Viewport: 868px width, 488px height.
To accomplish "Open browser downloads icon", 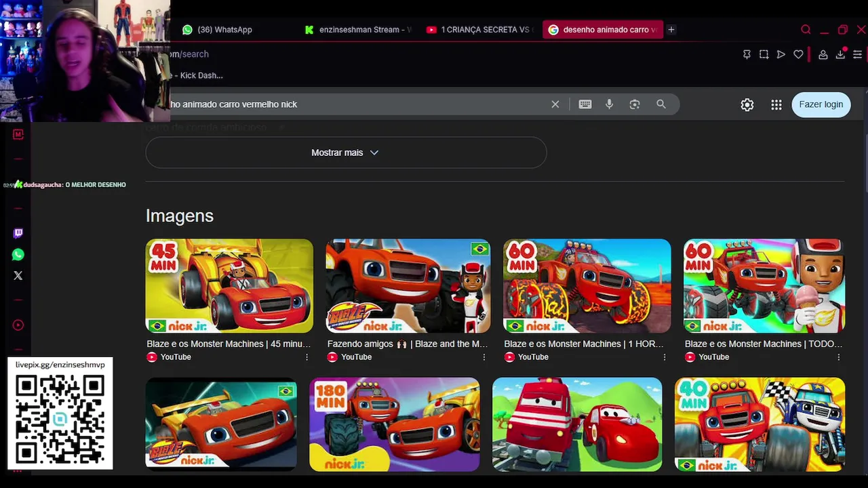I will point(840,54).
